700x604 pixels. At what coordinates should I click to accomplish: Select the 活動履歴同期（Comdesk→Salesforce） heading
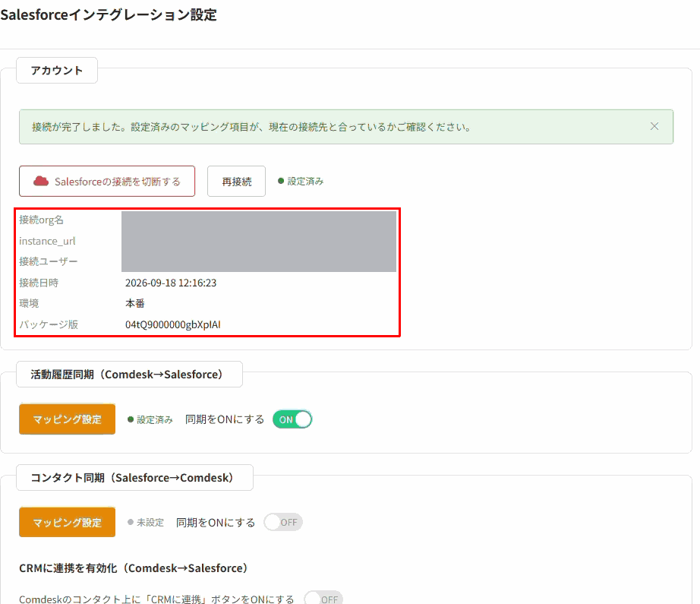pyautogui.click(x=130, y=375)
